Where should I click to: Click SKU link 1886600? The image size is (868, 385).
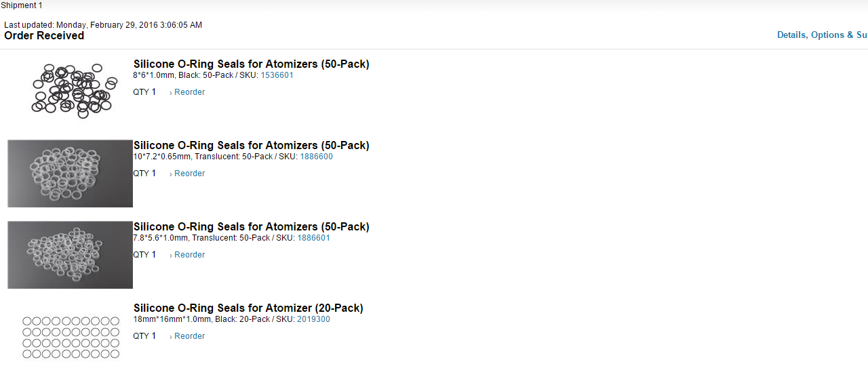(x=317, y=157)
